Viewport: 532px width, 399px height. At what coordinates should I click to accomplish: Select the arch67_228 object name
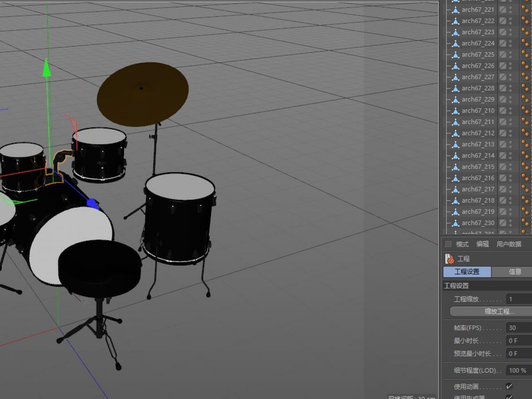click(478, 88)
